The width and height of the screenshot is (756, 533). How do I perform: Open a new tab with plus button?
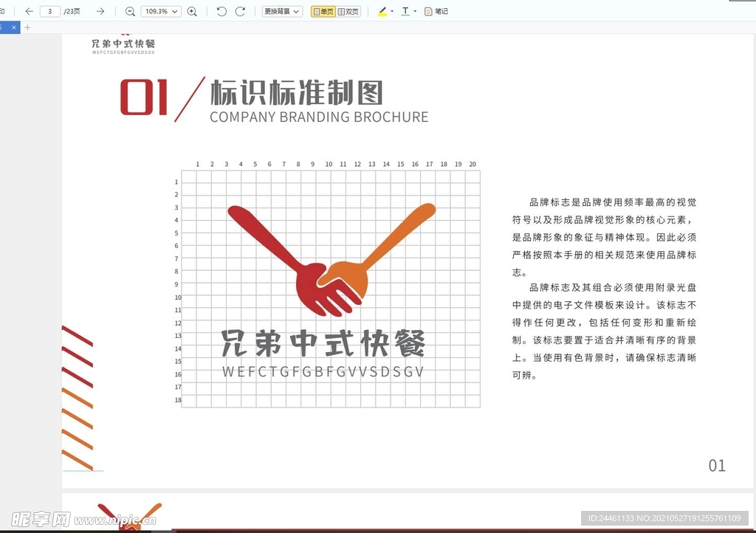(x=28, y=27)
